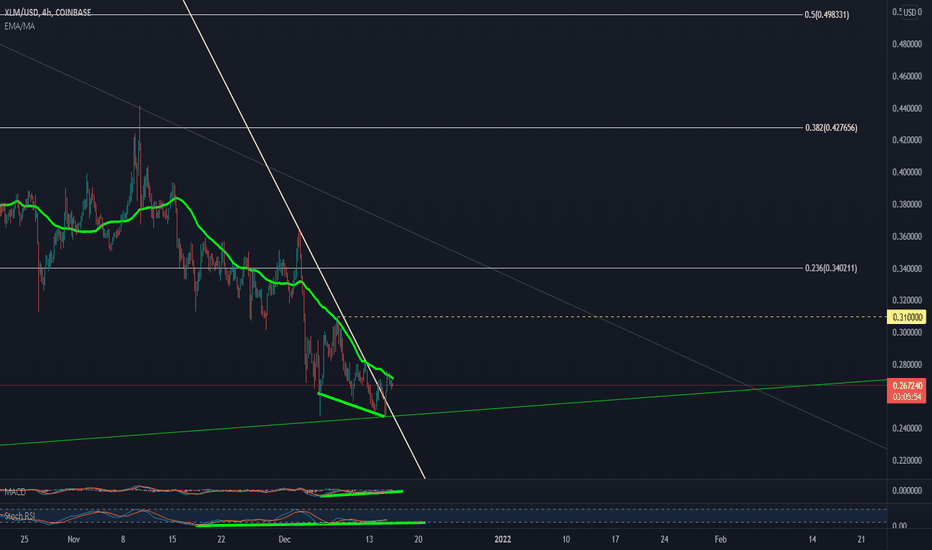
Task: Click the 0.280000 price axis value
Action: 907,364
